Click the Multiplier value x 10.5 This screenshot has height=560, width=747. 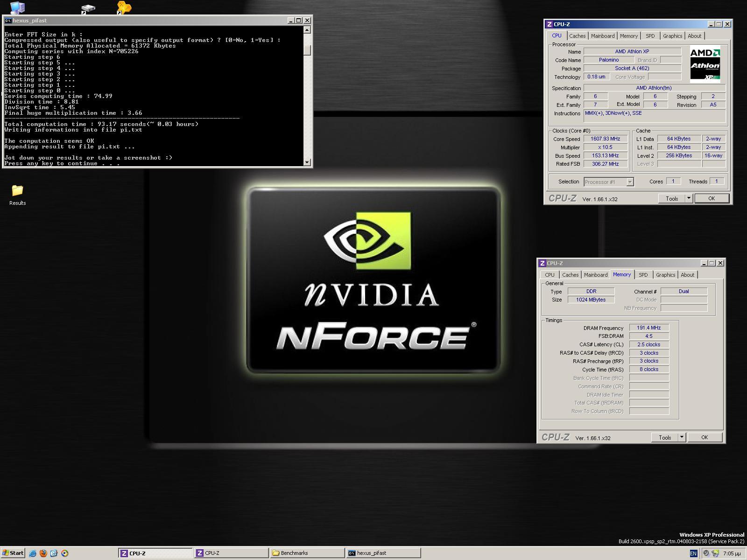606,147
